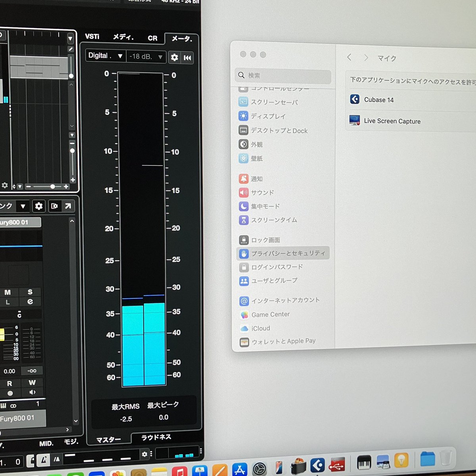Open the meter settings gear icon
476x476 pixels.
pos(174,57)
